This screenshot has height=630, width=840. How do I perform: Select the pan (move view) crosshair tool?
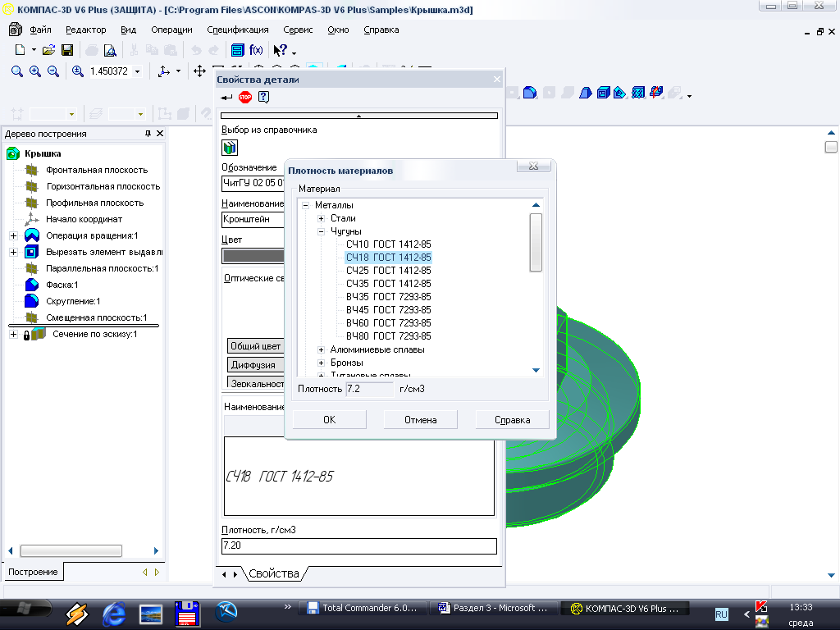200,71
